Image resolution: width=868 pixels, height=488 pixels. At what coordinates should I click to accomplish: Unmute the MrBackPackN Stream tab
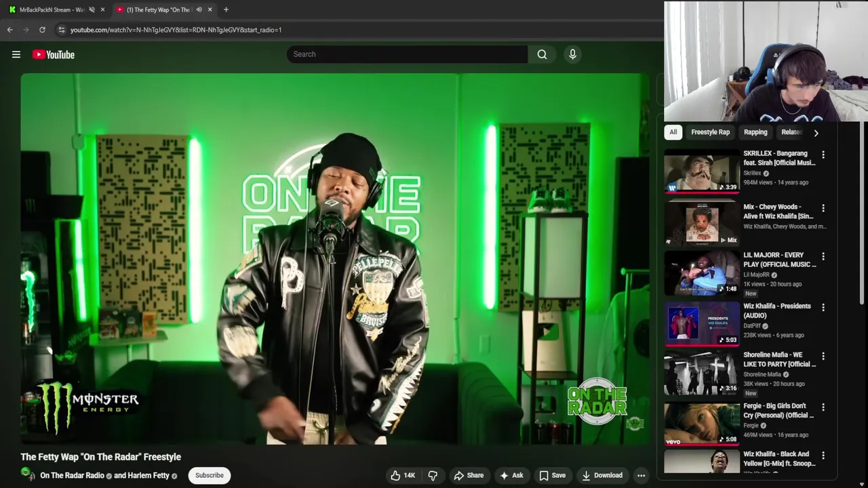92,9
